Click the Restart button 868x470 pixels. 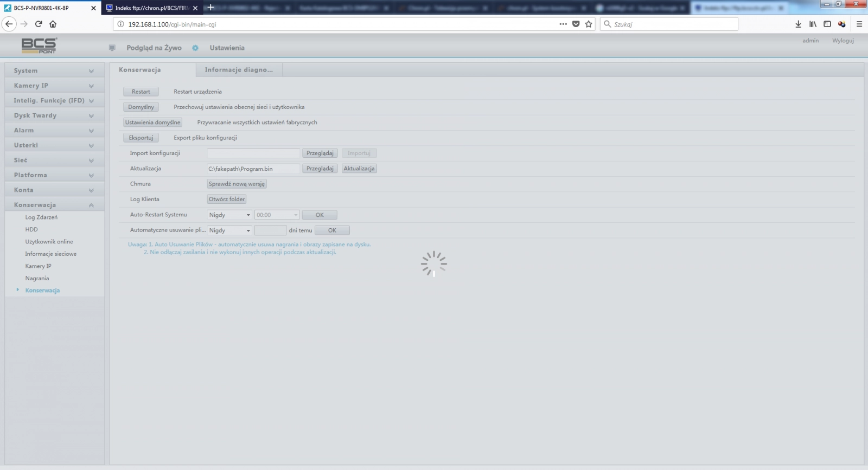point(141,92)
